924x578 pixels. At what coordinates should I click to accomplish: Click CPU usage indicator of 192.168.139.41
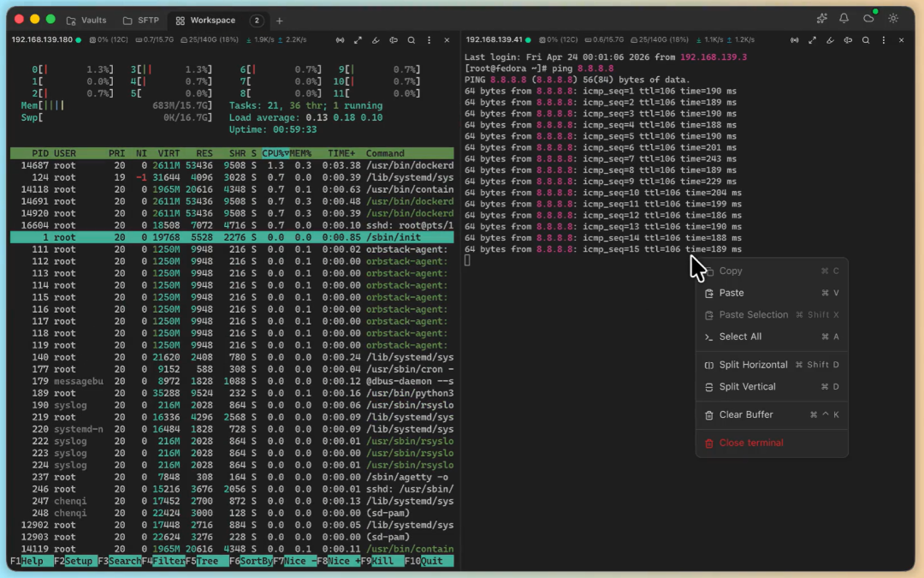(558, 40)
